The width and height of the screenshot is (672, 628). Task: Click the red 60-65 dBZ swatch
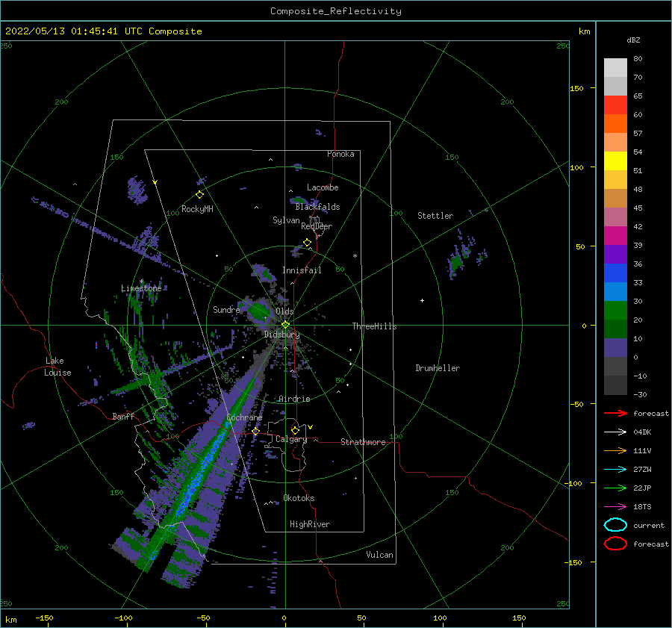[615, 105]
